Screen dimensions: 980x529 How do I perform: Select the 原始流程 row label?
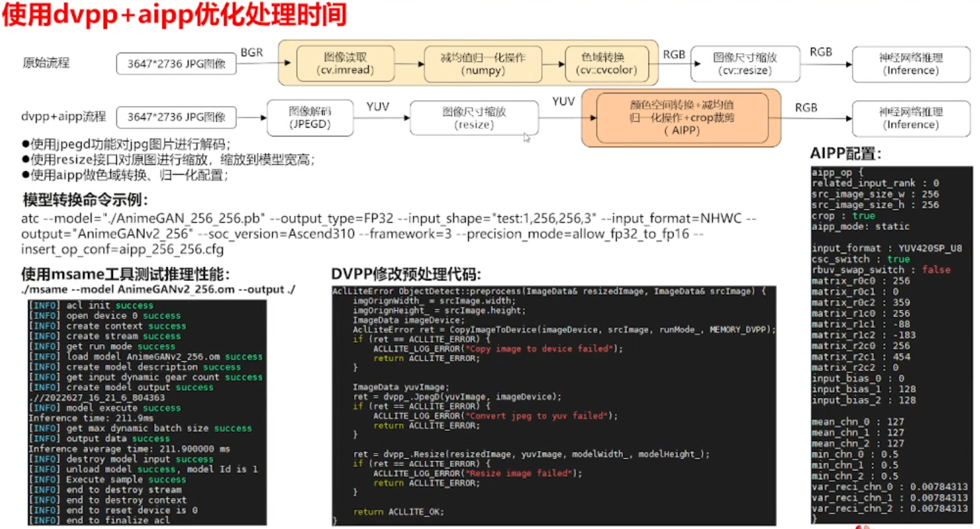[x=46, y=63]
